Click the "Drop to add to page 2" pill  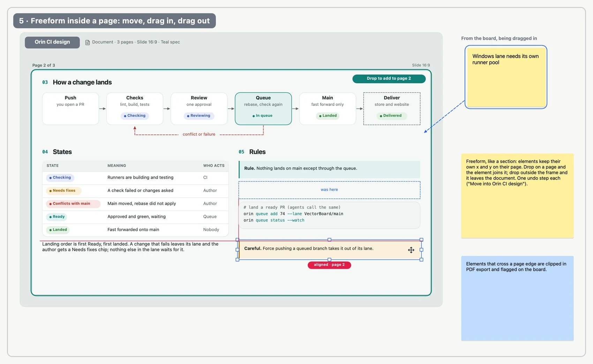tap(389, 79)
